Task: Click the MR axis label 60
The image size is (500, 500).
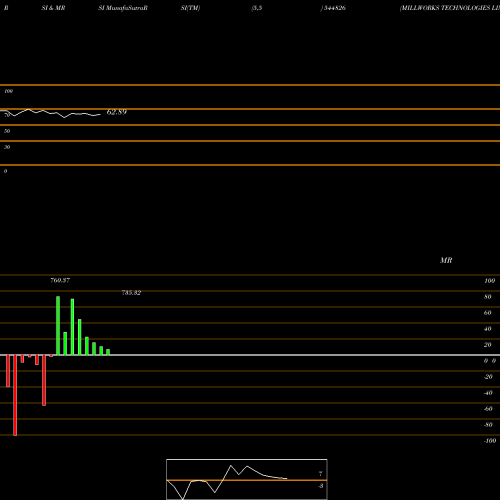Action: pyautogui.click(x=488, y=313)
